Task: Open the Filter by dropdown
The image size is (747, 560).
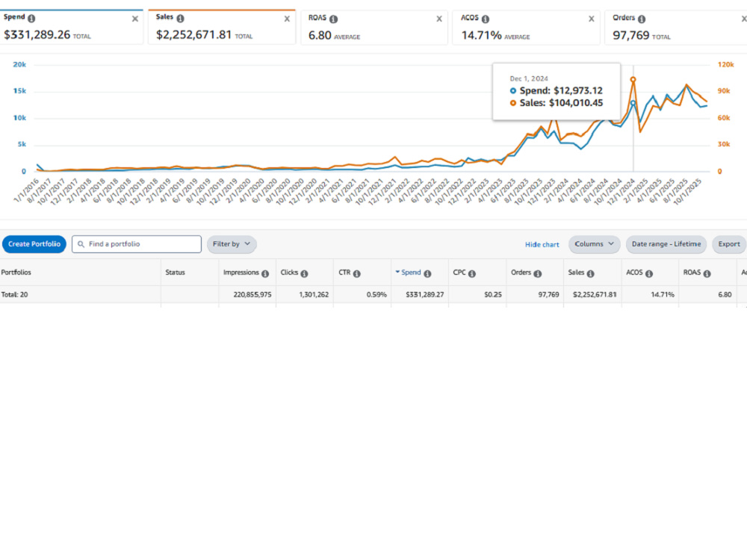Action: coord(232,244)
